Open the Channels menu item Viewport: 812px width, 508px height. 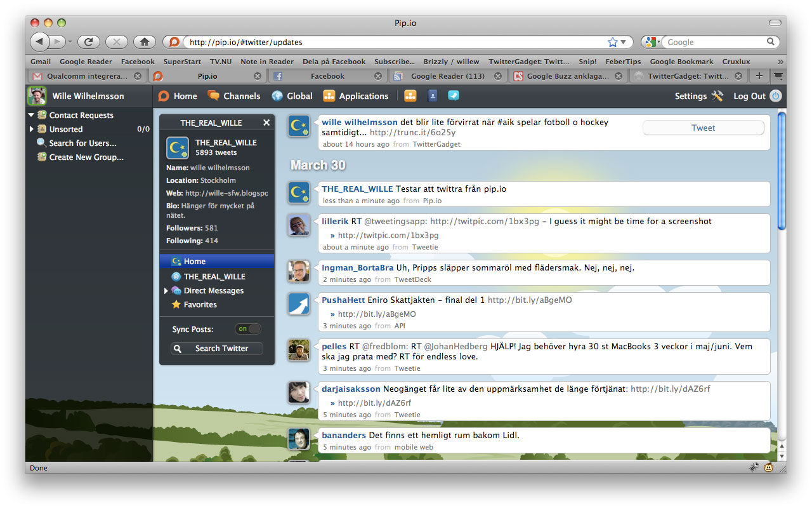coord(233,96)
